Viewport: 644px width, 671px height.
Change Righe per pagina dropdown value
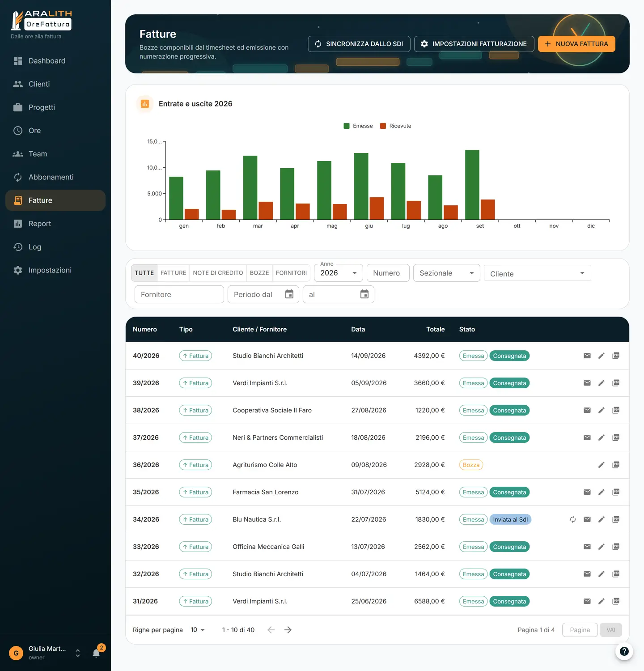198,630
